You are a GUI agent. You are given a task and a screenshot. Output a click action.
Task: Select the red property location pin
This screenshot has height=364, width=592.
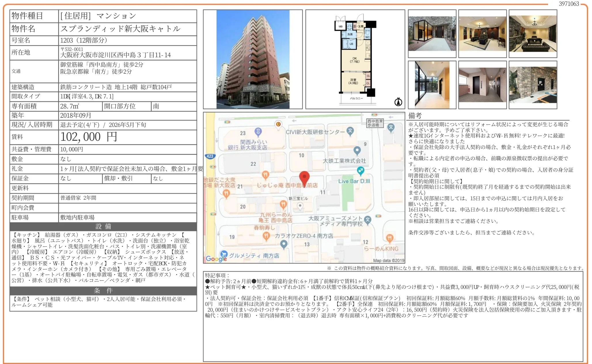pyautogui.click(x=305, y=177)
